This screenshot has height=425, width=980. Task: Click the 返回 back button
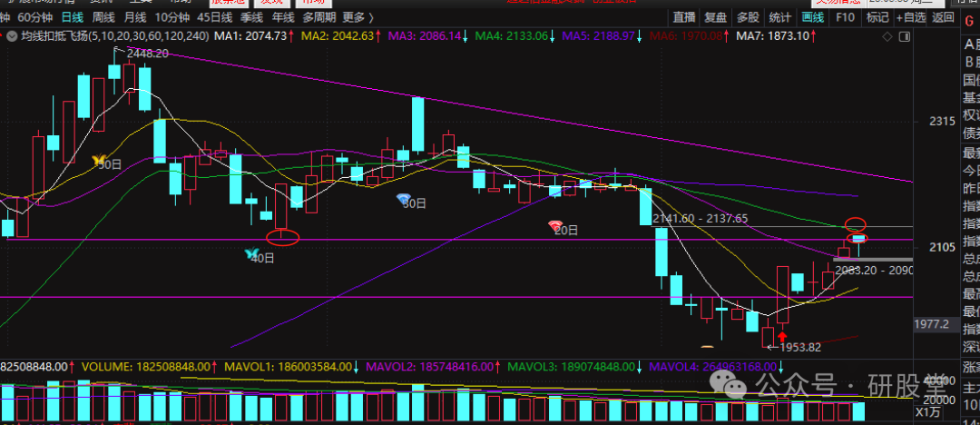[x=942, y=17]
